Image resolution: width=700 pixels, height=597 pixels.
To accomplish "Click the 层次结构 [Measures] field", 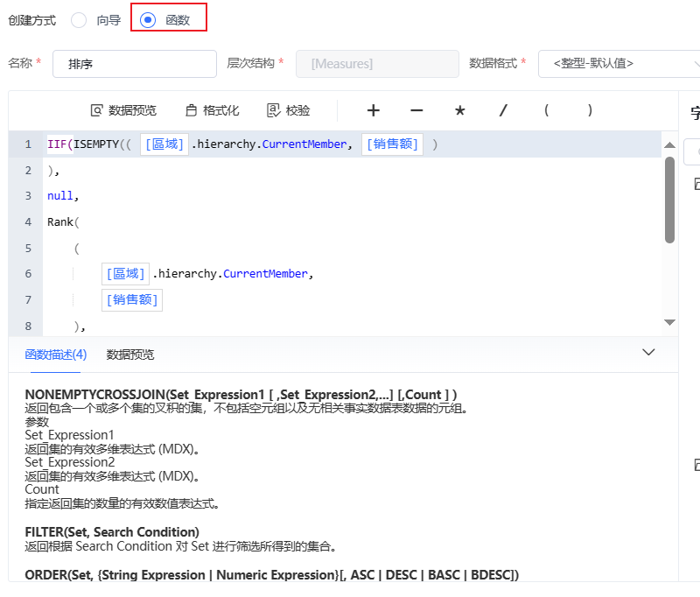I will (x=377, y=64).
